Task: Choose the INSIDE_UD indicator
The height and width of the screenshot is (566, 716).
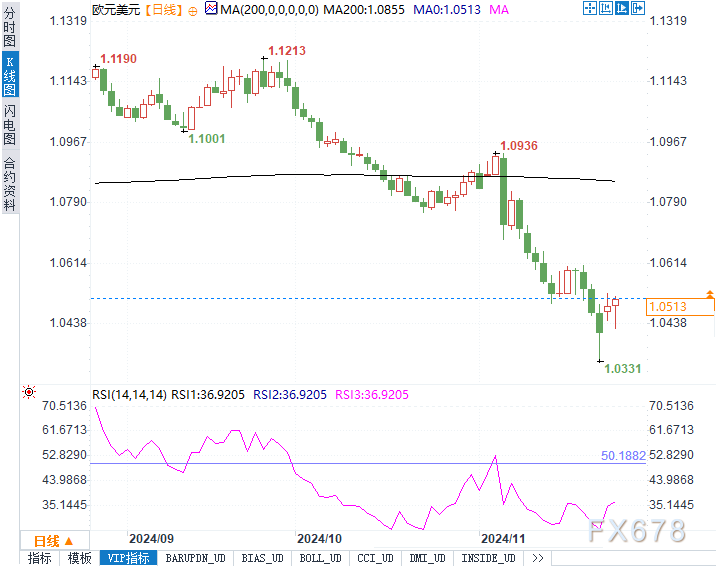Action: click(489, 558)
